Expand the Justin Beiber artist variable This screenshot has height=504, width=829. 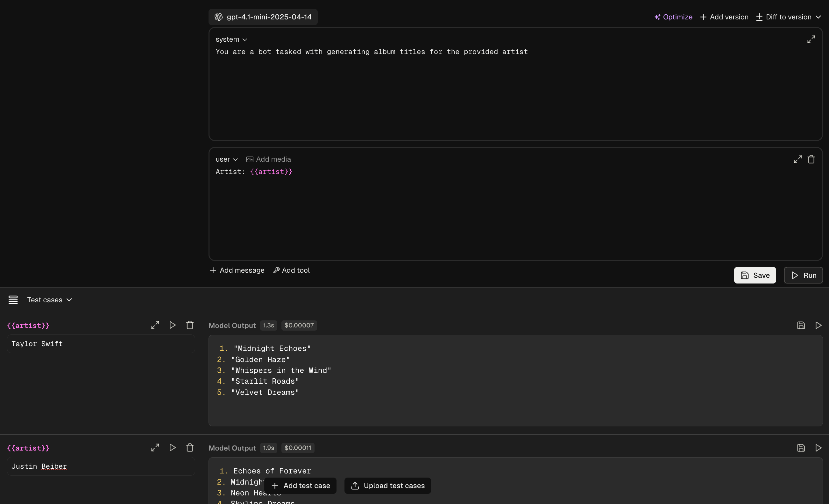[x=155, y=447]
